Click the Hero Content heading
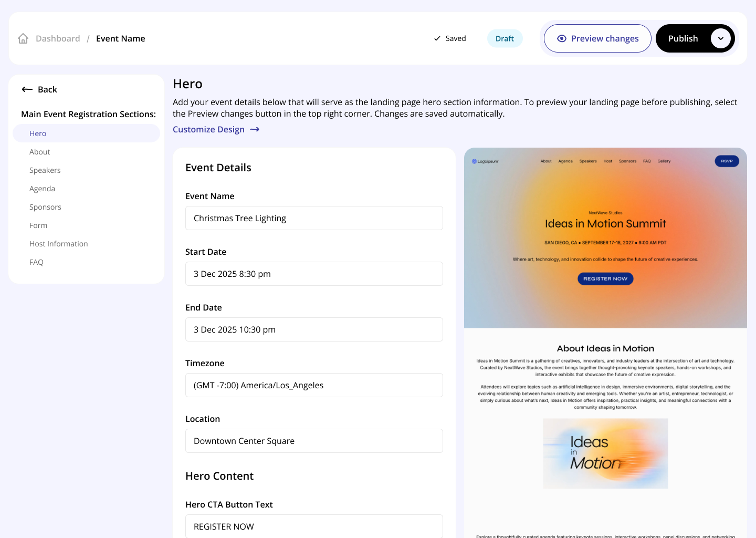This screenshot has width=756, height=538. tap(219, 476)
